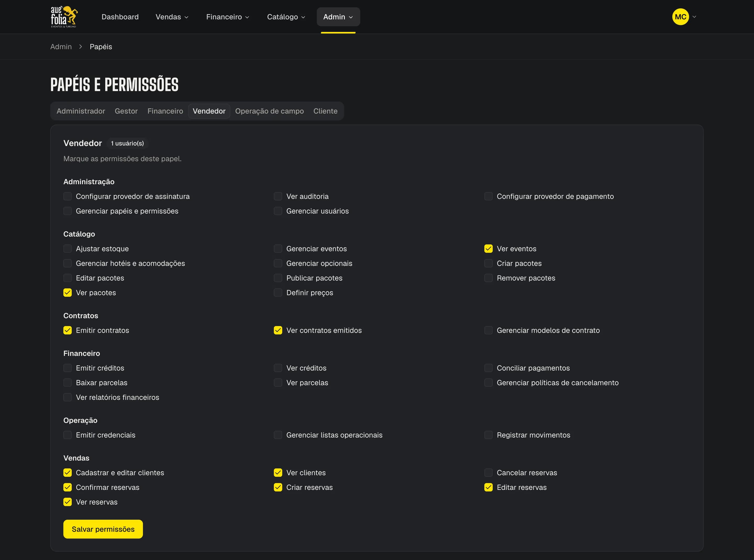
Task: Check the Ver auditoria checkbox
Action: click(x=278, y=196)
